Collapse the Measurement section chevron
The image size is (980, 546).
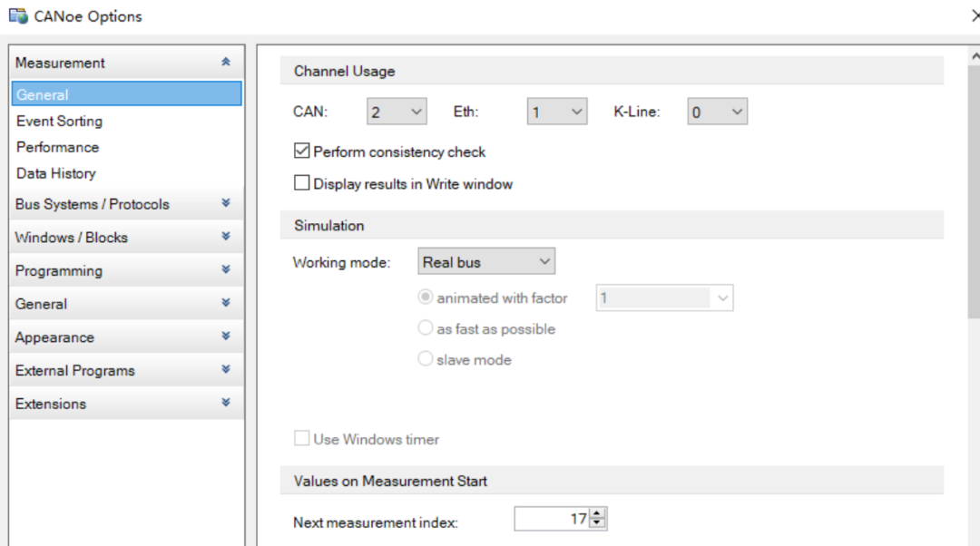point(226,62)
